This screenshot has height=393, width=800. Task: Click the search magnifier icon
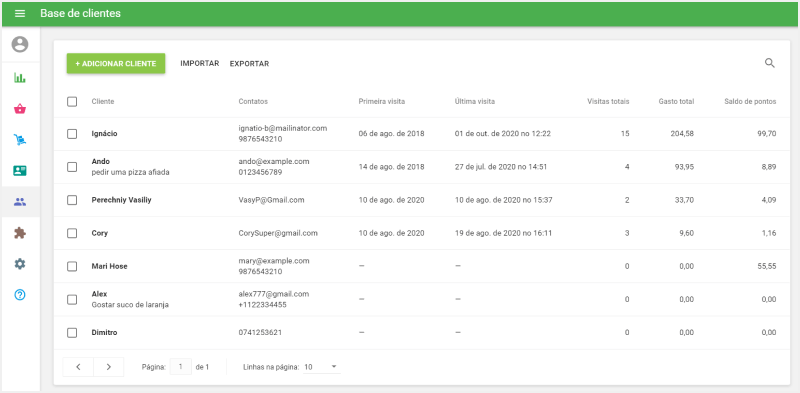(x=770, y=63)
